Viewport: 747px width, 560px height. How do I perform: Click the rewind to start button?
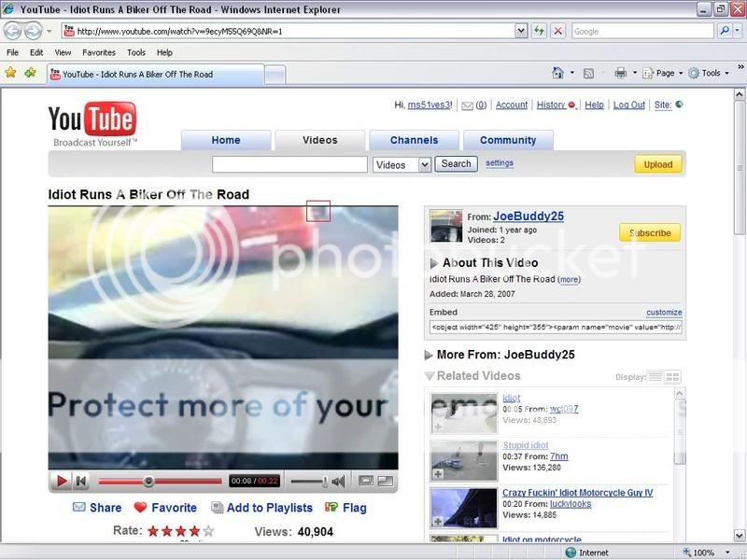(81, 482)
